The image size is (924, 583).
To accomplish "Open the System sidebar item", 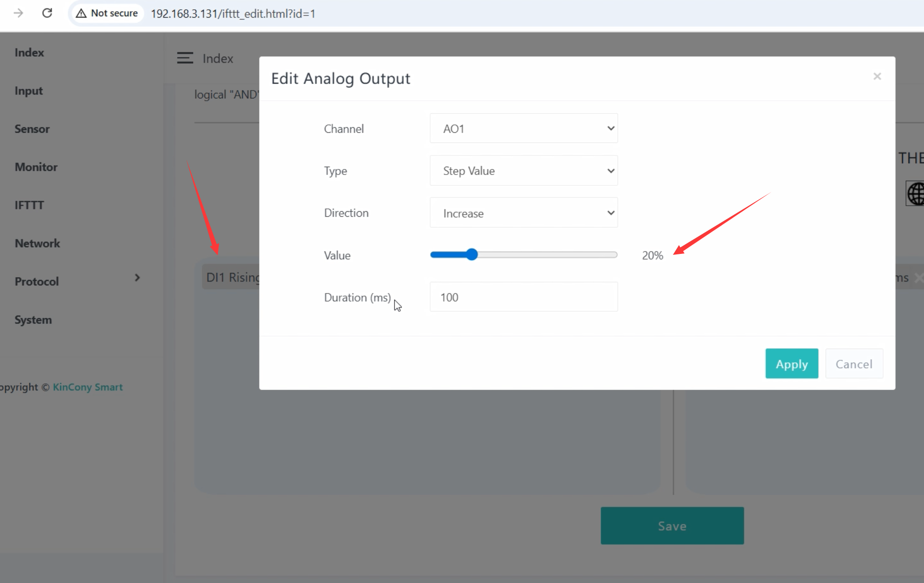I will click(x=33, y=320).
